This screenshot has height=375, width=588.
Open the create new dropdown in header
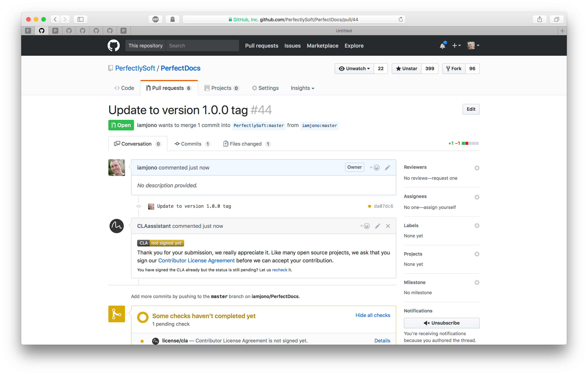pyautogui.click(x=456, y=46)
